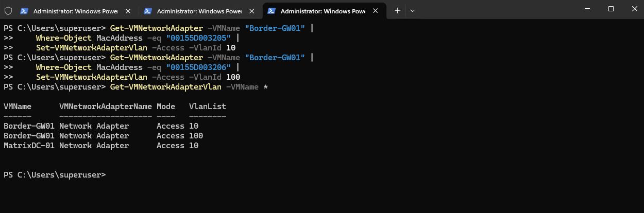This screenshot has height=213, width=644.
Task: Open a new tab with the plus button
Action: pos(397,10)
